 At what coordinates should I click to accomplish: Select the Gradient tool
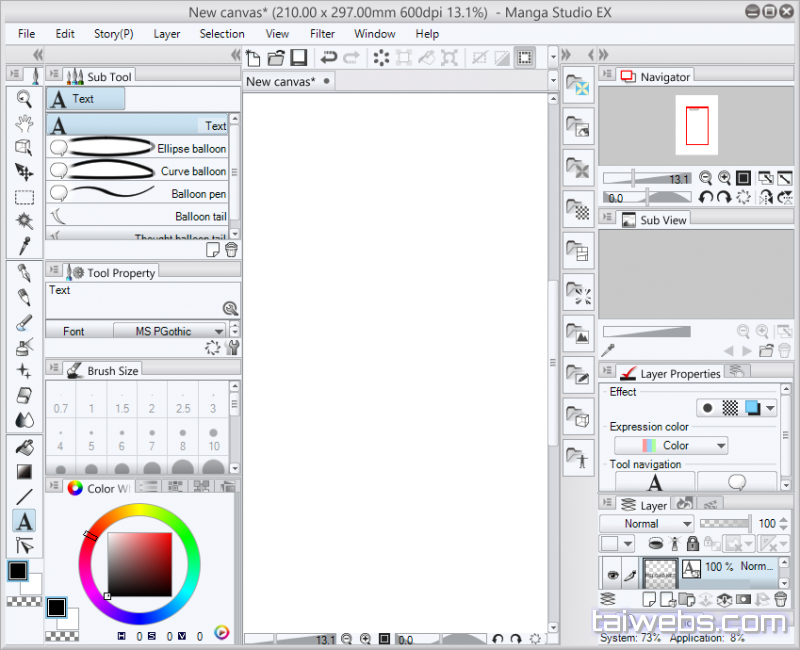24,471
